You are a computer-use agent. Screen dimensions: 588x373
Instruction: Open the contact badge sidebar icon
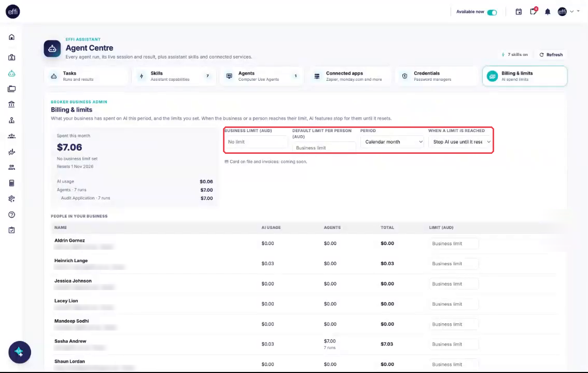click(11, 58)
